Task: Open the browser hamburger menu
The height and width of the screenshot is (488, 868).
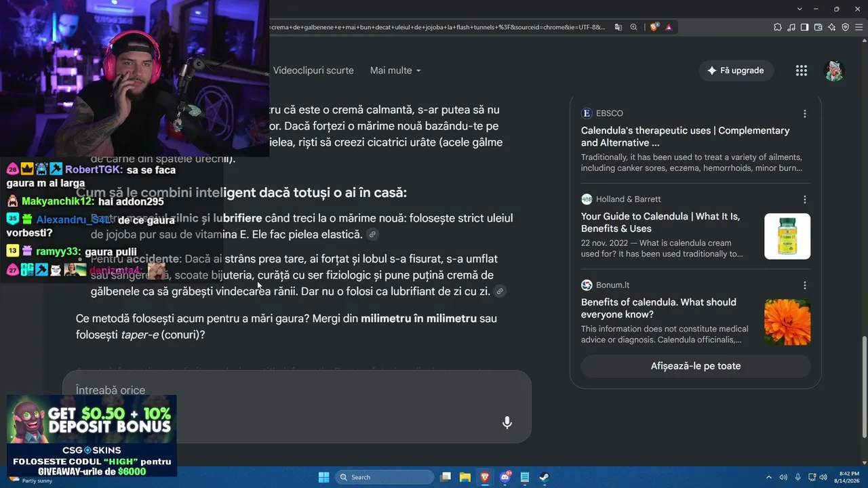Action: tap(859, 27)
